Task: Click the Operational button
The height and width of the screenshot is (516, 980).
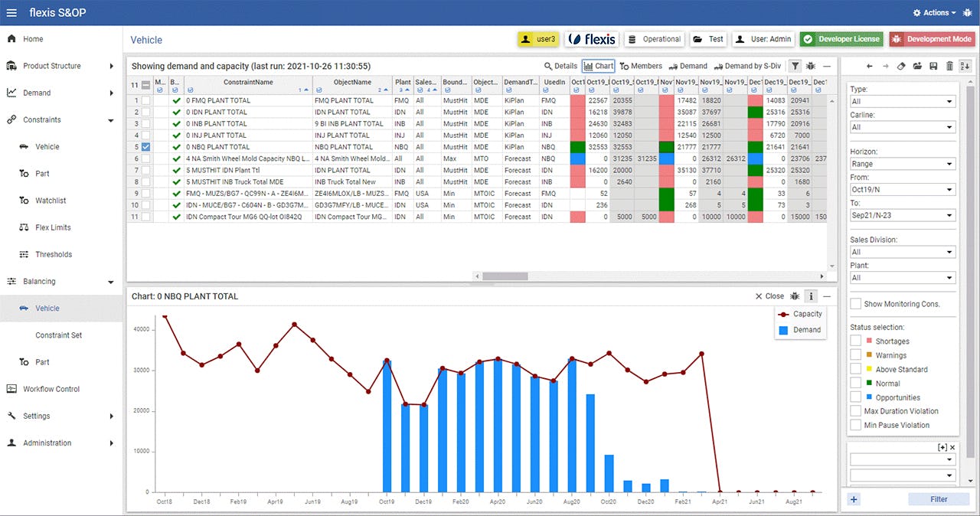Action: coord(655,39)
